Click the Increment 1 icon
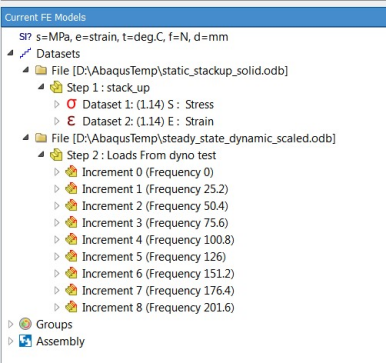 71,189
